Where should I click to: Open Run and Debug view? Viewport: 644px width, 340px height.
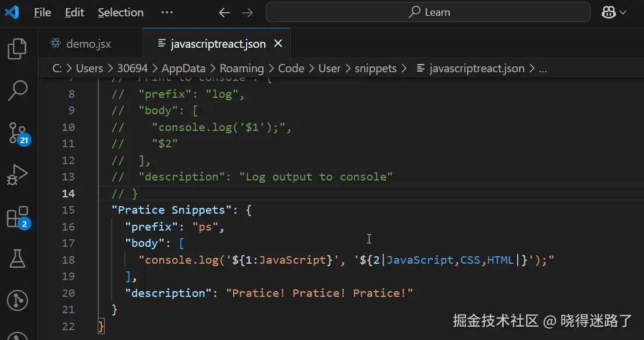(x=17, y=175)
